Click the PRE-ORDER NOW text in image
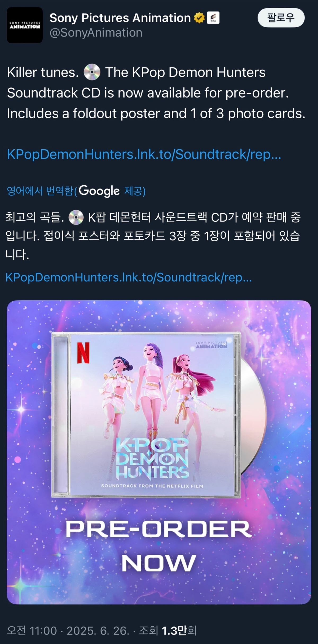Viewport: 318px width, 644px height. 158,546
